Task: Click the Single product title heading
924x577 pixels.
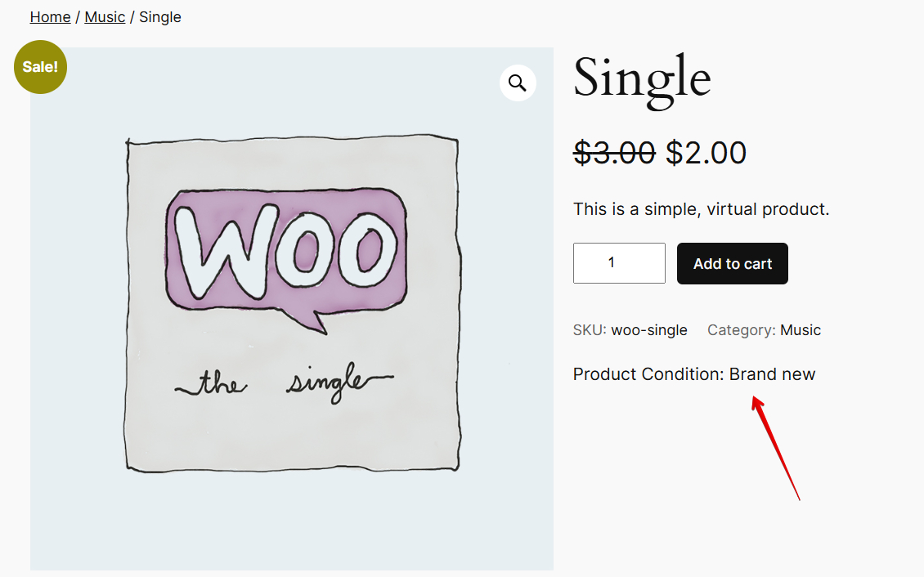Action: click(642, 78)
